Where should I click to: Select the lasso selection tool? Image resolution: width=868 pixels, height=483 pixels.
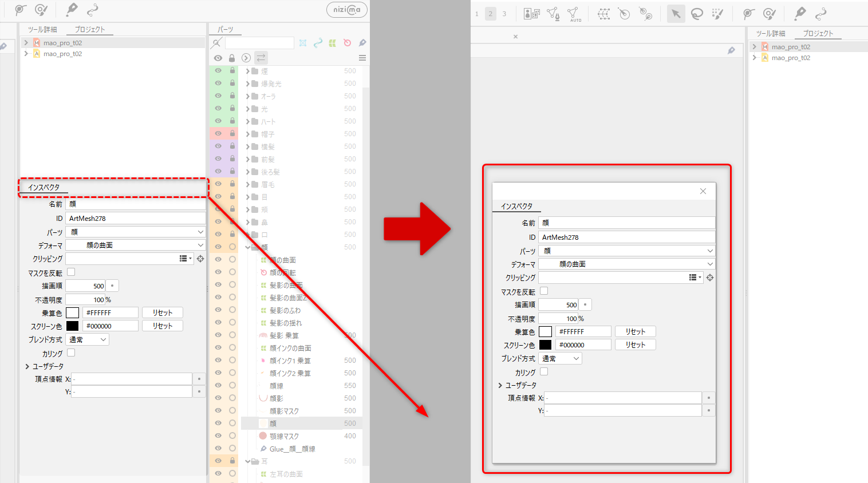point(697,14)
